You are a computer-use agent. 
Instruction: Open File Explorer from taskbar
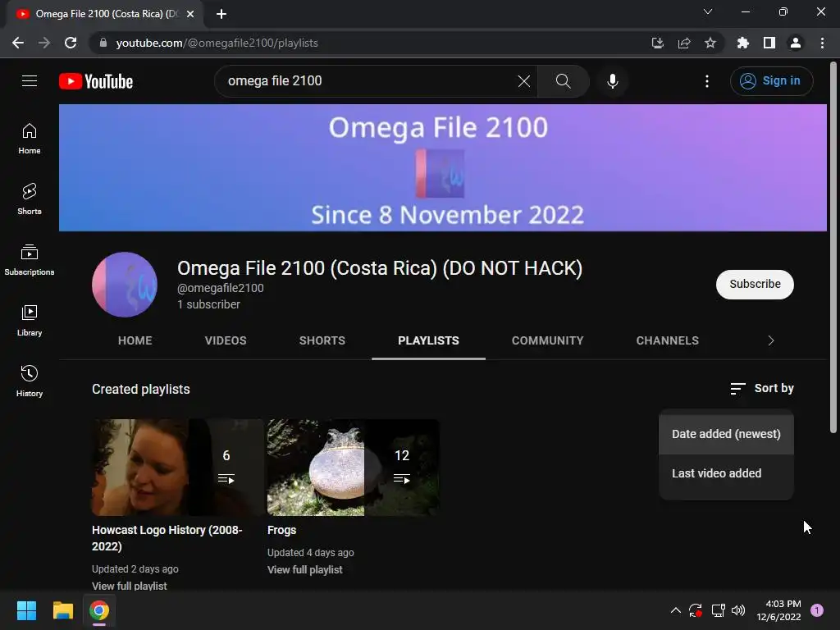pyautogui.click(x=62, y=610)
